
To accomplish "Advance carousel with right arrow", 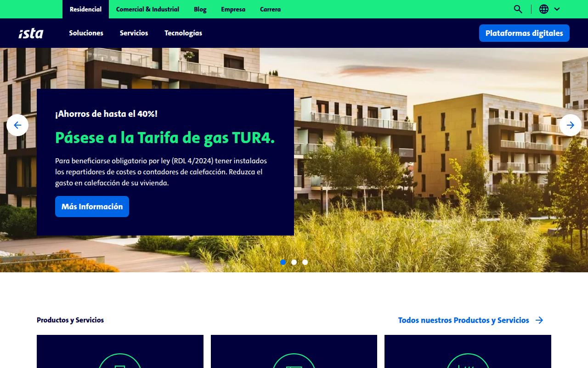I will [571, 125].
